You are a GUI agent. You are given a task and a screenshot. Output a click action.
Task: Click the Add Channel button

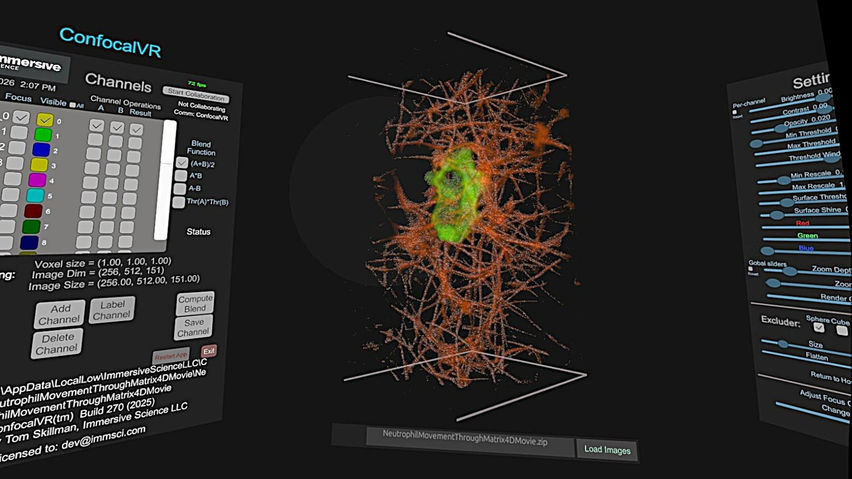tap(60, 314)
